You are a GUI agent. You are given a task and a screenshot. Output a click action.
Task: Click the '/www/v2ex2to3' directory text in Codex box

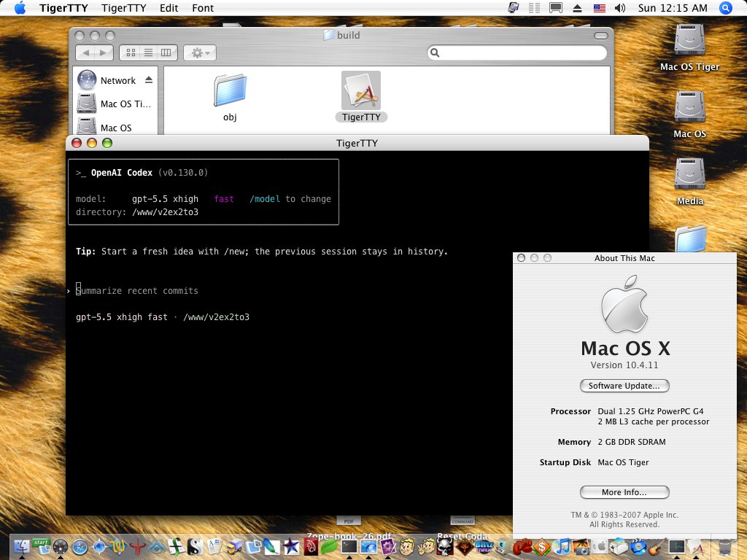(x=165, y=212)
